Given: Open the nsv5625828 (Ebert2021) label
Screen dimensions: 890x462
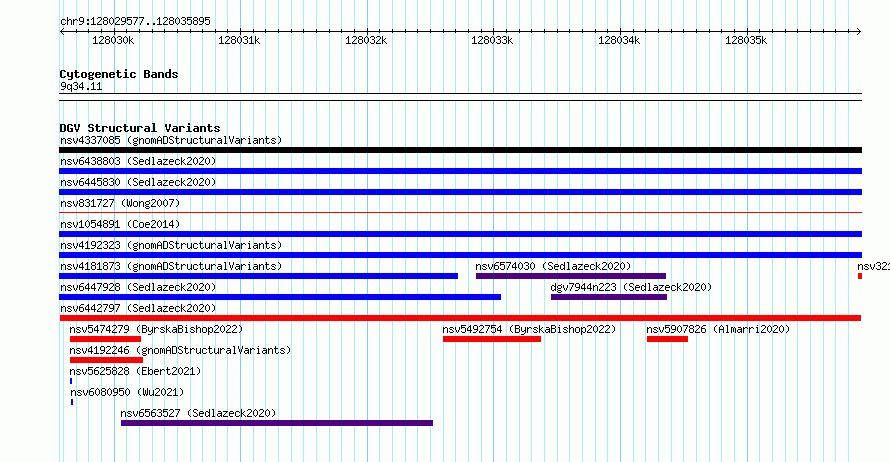Looking at the screenshot, I should 135,371.
